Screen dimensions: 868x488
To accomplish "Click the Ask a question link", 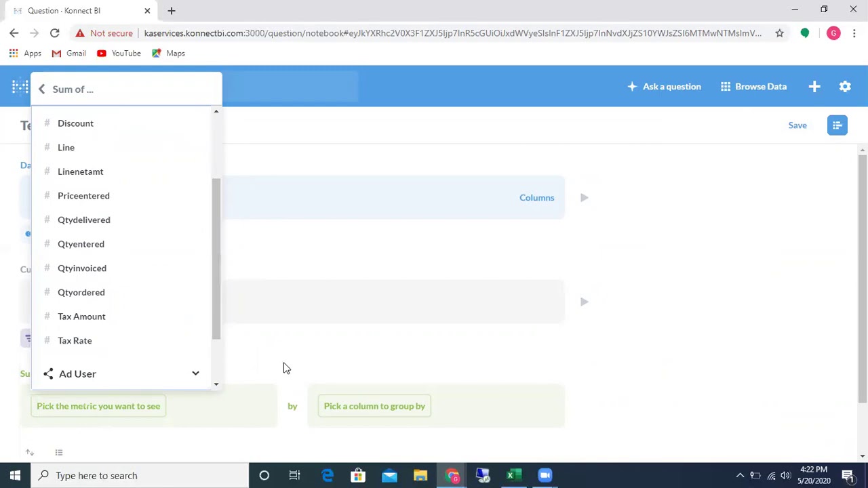I will coord(664,87).
